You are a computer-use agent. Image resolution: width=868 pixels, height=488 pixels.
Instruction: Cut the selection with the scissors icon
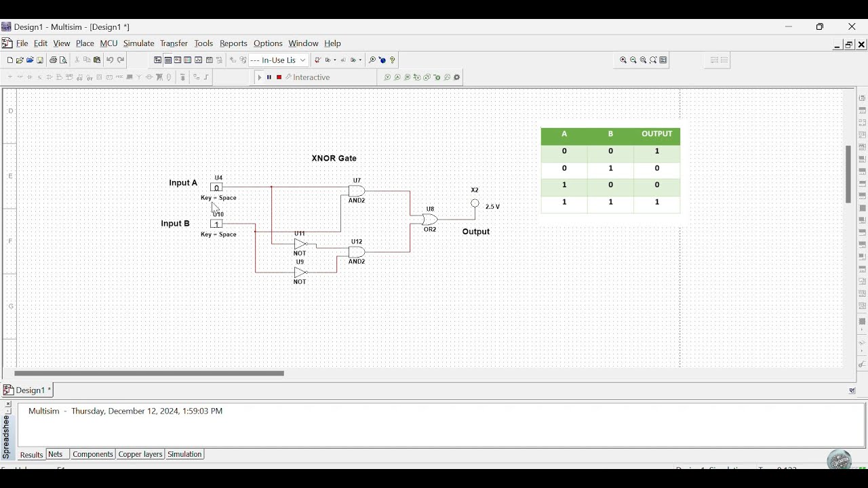pyautogui.click(x=77, y=60)
